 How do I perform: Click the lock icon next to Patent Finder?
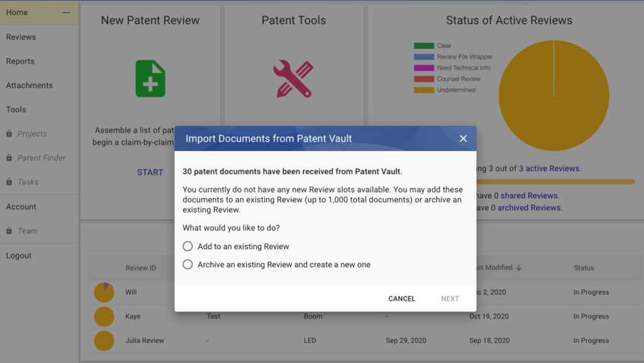point(9,158)
